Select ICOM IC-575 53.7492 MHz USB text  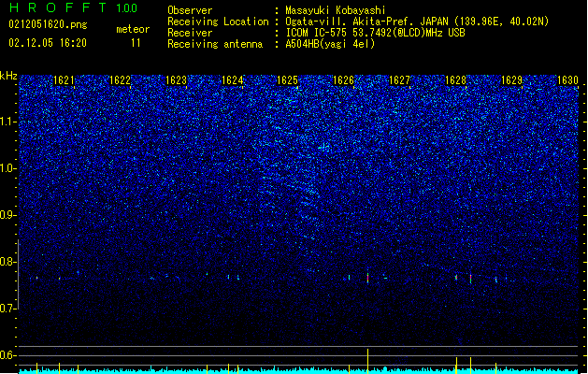click(375, 33)
